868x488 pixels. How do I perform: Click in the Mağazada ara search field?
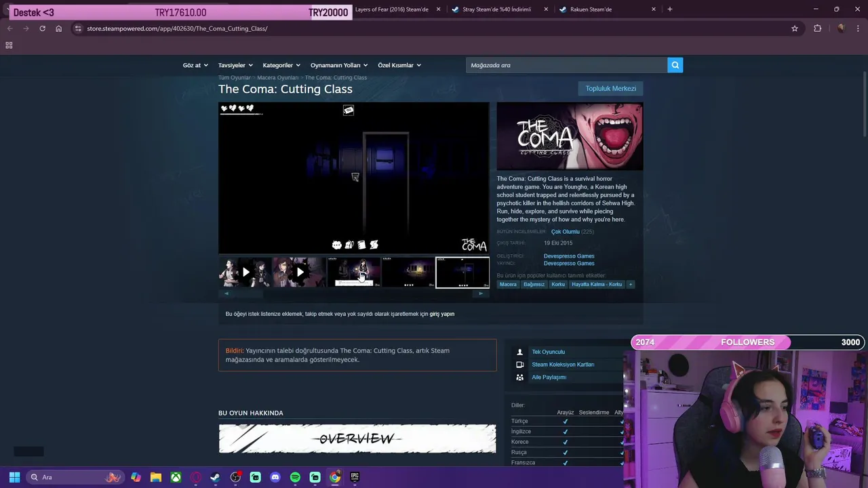pyautogui.click(x=566, y=65)
